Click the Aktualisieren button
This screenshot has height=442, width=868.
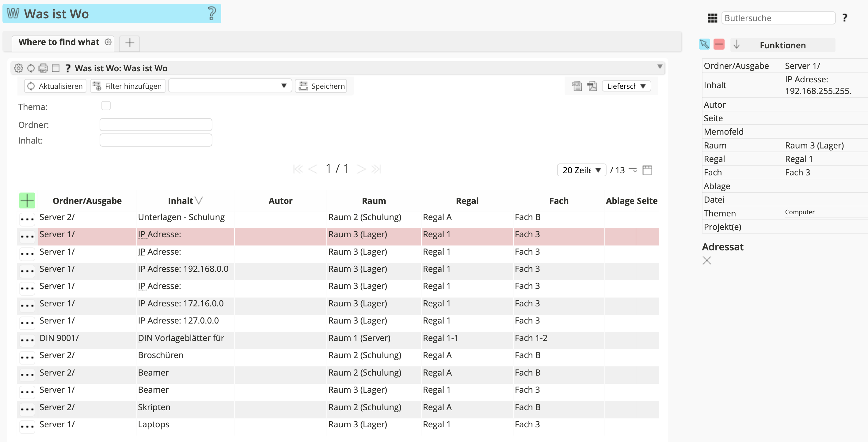pyautogui.click(x=55, y=86)
